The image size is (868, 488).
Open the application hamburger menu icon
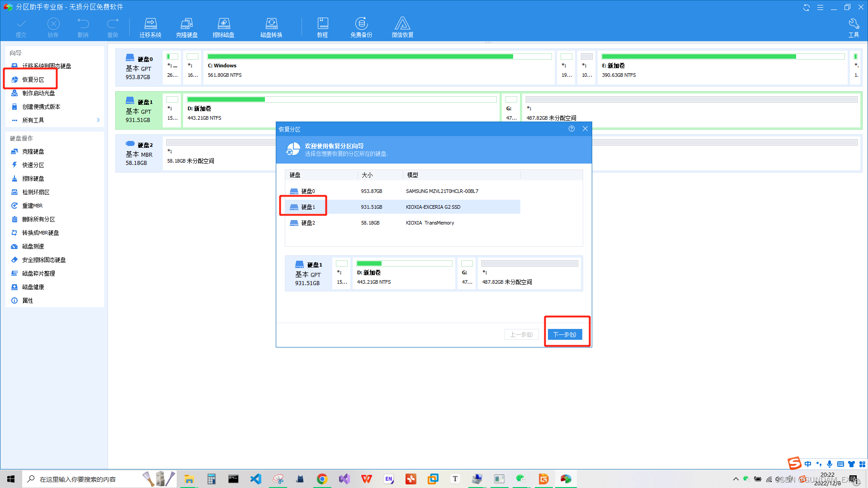[x=820, y=7]
